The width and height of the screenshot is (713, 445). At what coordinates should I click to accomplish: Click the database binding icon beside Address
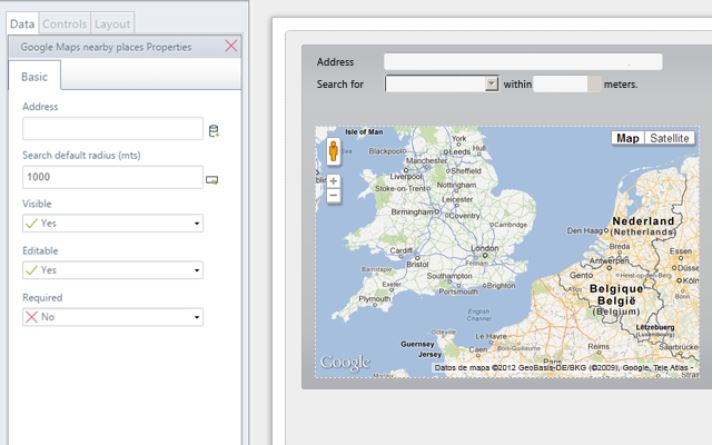click(x=213, y=131)
